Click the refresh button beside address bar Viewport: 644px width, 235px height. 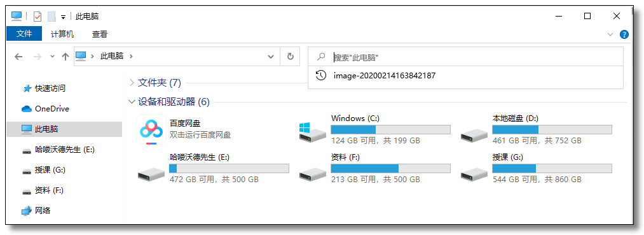tap(291, 57)
